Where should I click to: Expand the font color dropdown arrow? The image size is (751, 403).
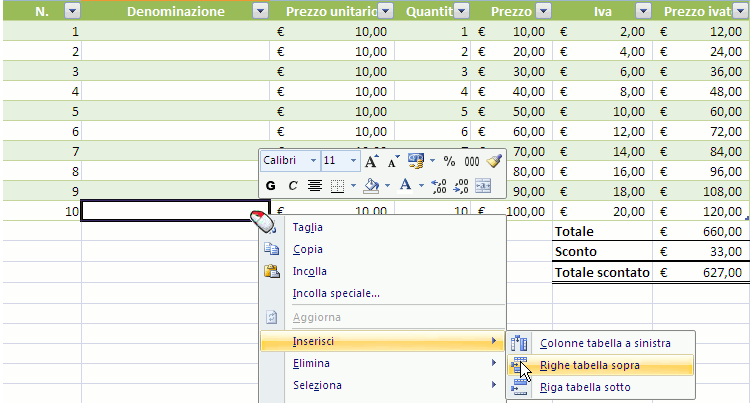(x=421, y=185)
